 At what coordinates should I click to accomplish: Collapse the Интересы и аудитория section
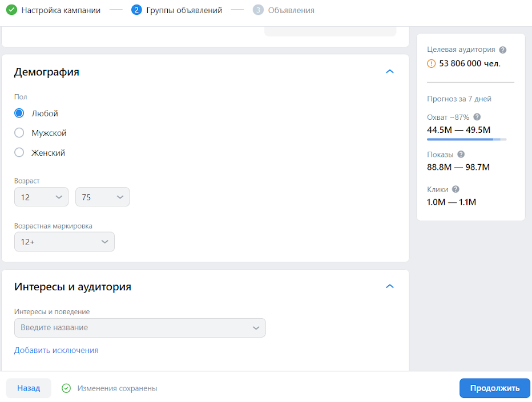coord(390,286)
